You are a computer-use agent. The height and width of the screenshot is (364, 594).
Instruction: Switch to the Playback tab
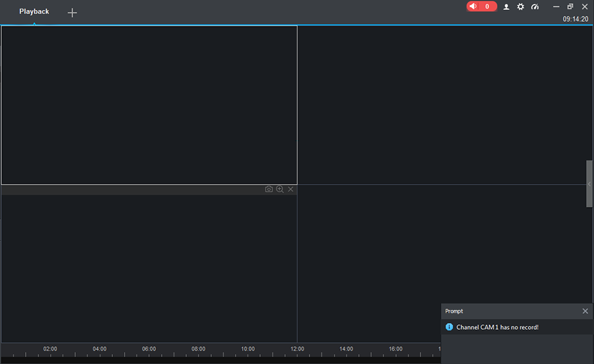click(34, 12)
